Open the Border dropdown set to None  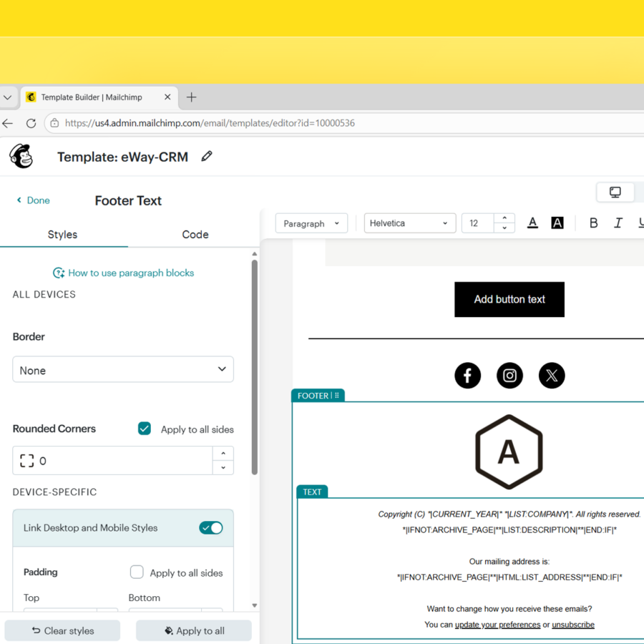click(123, 370)
